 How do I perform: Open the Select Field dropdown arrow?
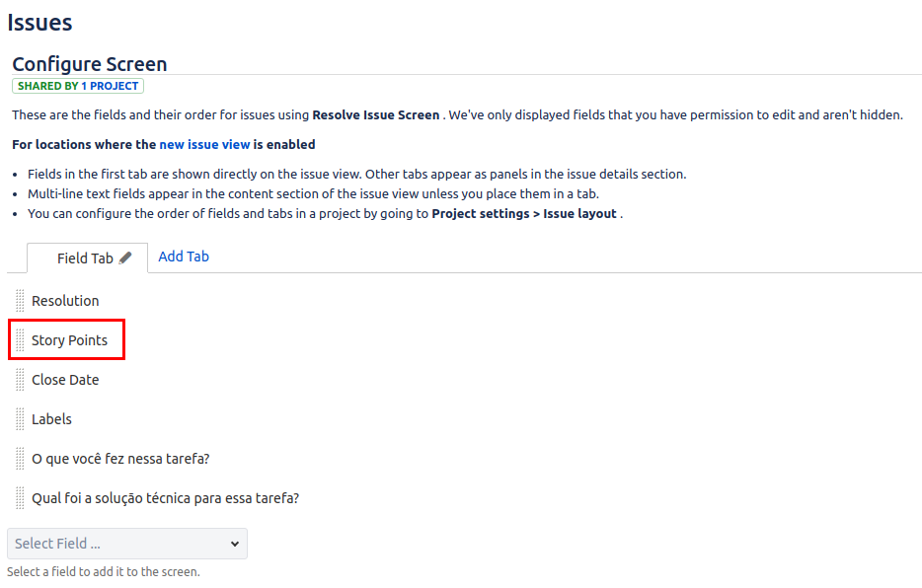point(235,544)
